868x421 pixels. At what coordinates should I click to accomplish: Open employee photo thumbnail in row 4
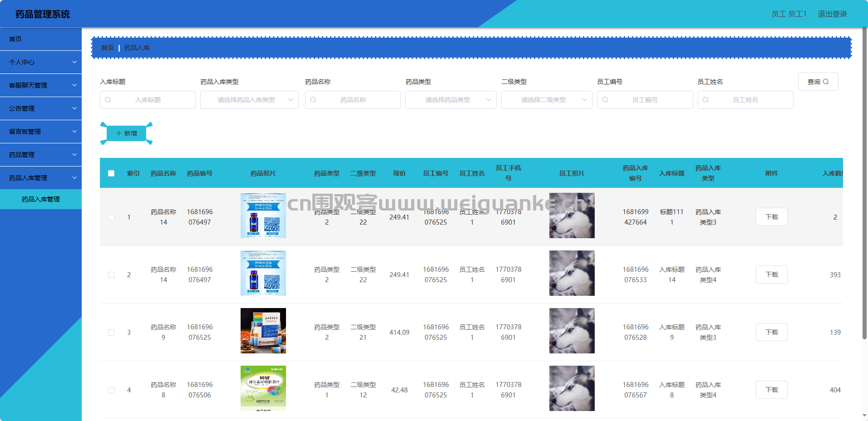(x=572, y=388)
